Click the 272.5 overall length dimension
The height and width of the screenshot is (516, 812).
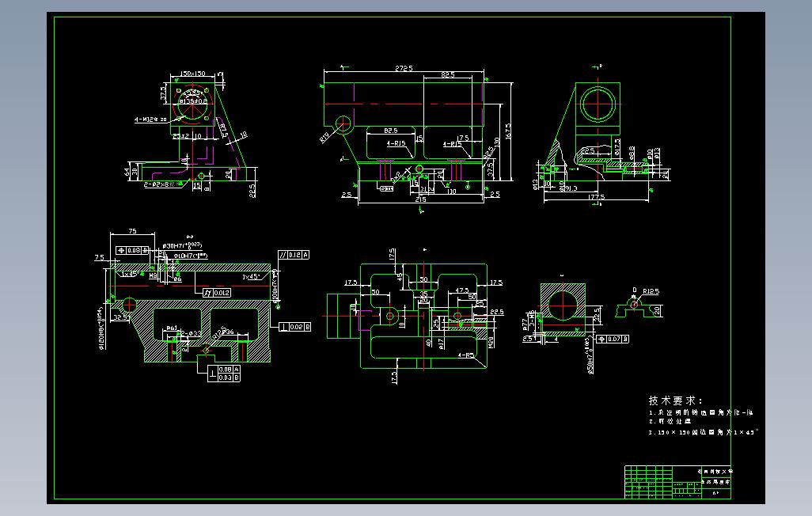click(404, 68)
